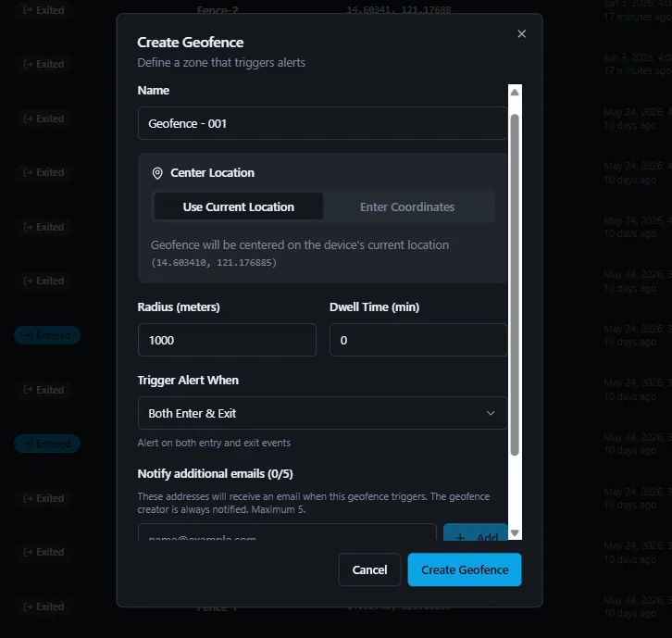The image size is (672, 638).
Task: Close the Create Geofence dialog
Action: pyautogui.click(x=521, y=34)
